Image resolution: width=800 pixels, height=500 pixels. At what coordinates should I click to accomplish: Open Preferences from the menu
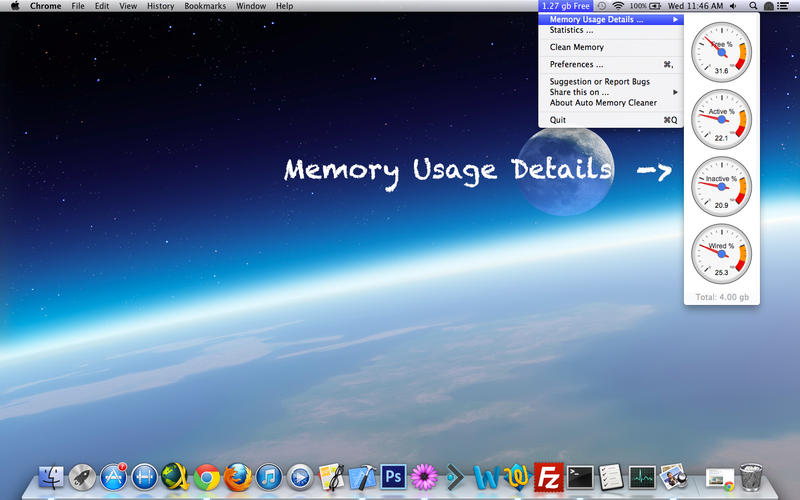click(611, 64)
